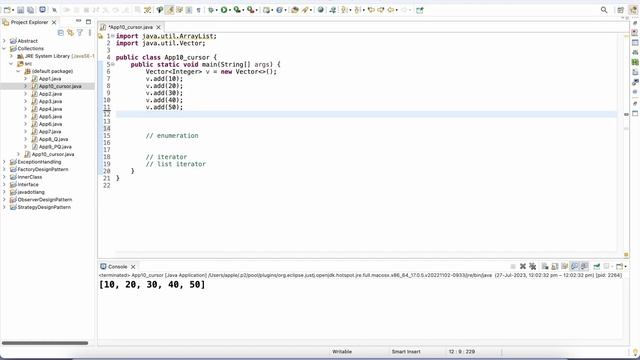Clear the Console output icon

[545, 266]
